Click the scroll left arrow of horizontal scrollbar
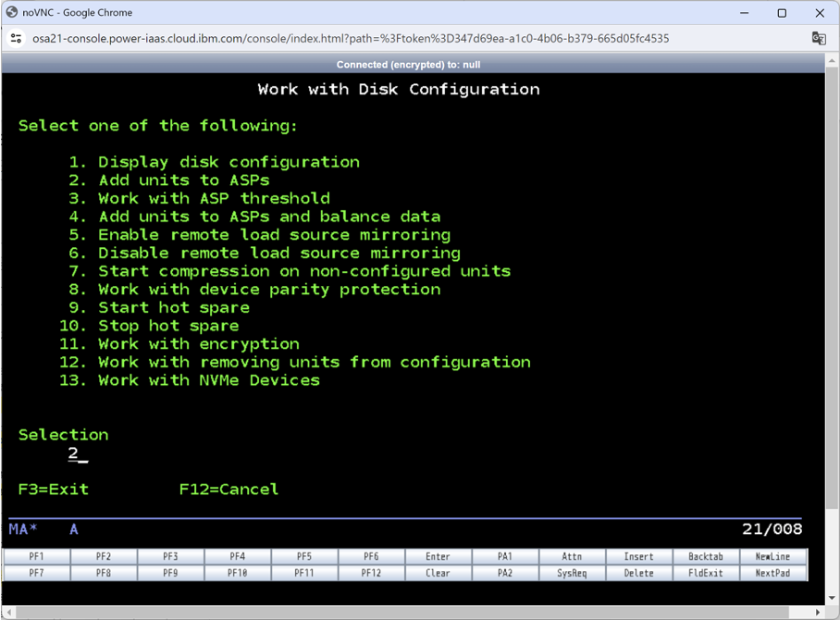Image resolution: width=840 pixels, height=620 pixels. pyautogui.click(x=8, y=612)
